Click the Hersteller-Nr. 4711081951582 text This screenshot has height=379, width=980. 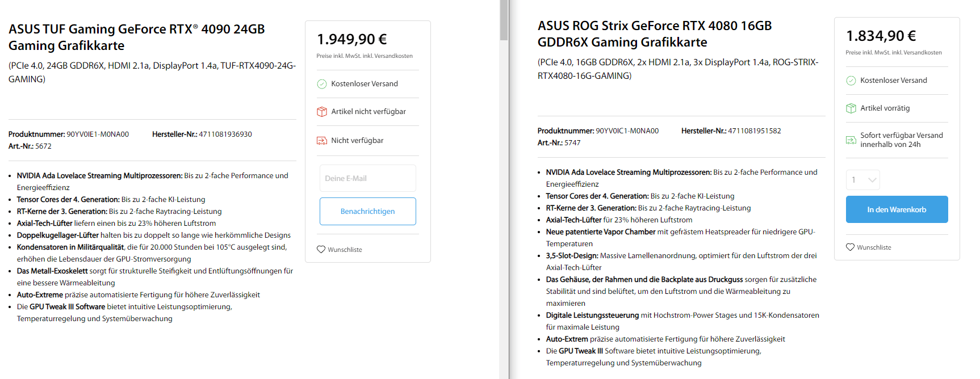click(731, 131)
